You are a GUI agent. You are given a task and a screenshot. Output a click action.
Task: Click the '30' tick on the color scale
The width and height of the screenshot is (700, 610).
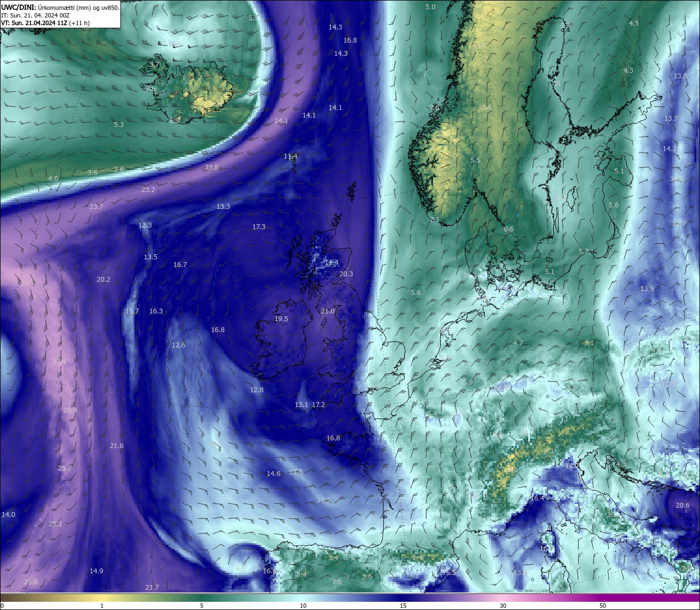[x=503, y=606]
